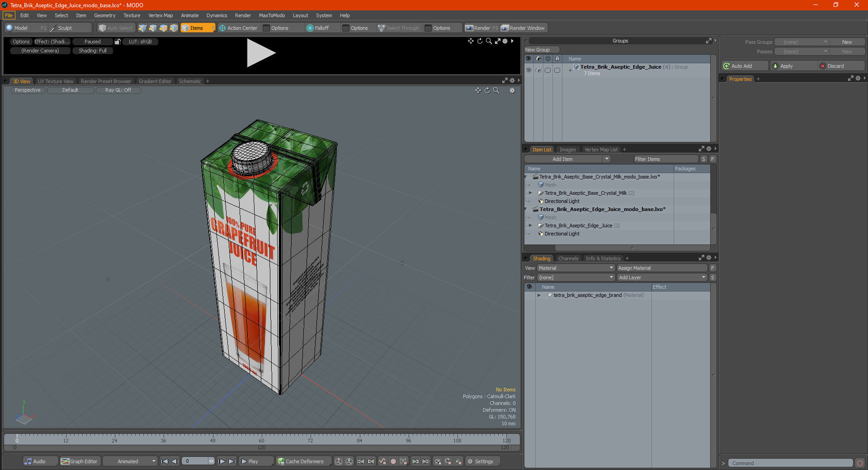Screen dimensions: 868x470
Task: Expand Tetra_Brik_Aseptic_Edge_Juice item in Item List
Action: [x=531, y=226]
